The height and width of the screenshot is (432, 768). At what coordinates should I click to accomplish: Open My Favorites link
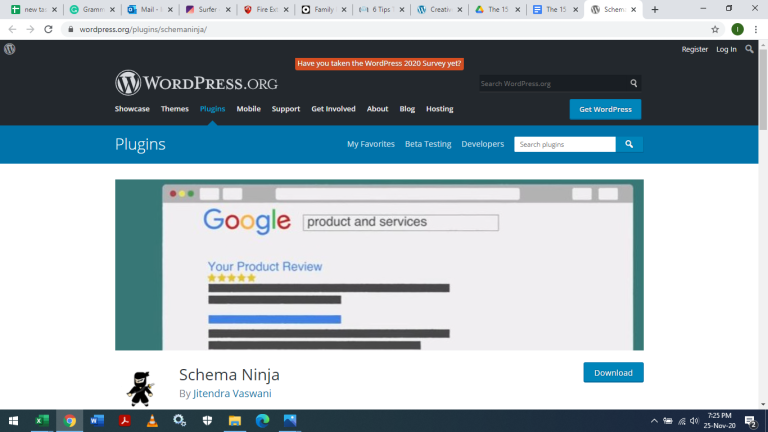coord(370,144)
